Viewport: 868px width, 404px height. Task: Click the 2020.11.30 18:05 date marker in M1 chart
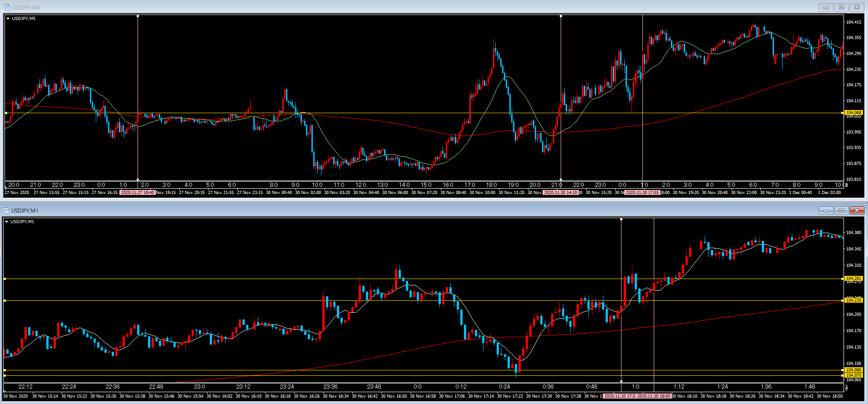pos(654,396)
